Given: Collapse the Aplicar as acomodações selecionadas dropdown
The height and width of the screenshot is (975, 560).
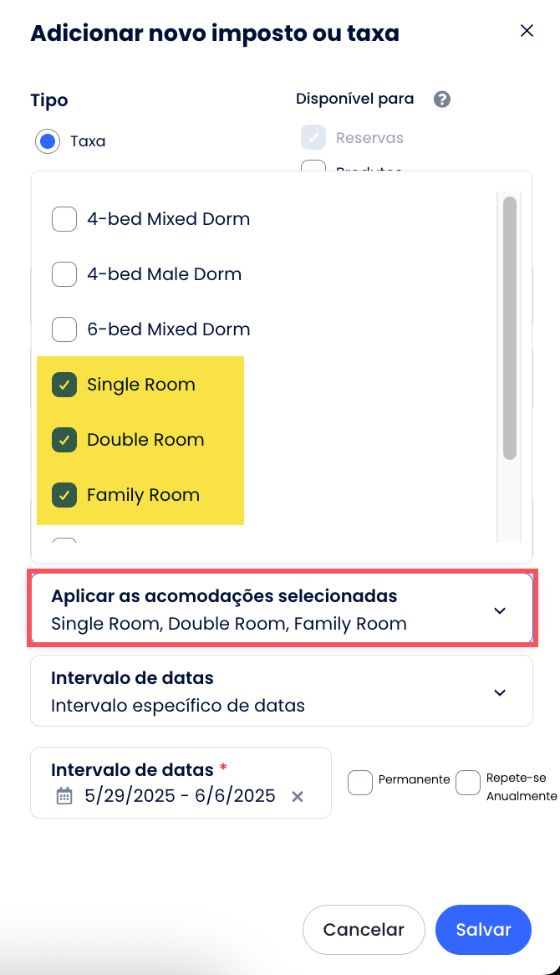Looking at the screenshot, I should [500, 610].
